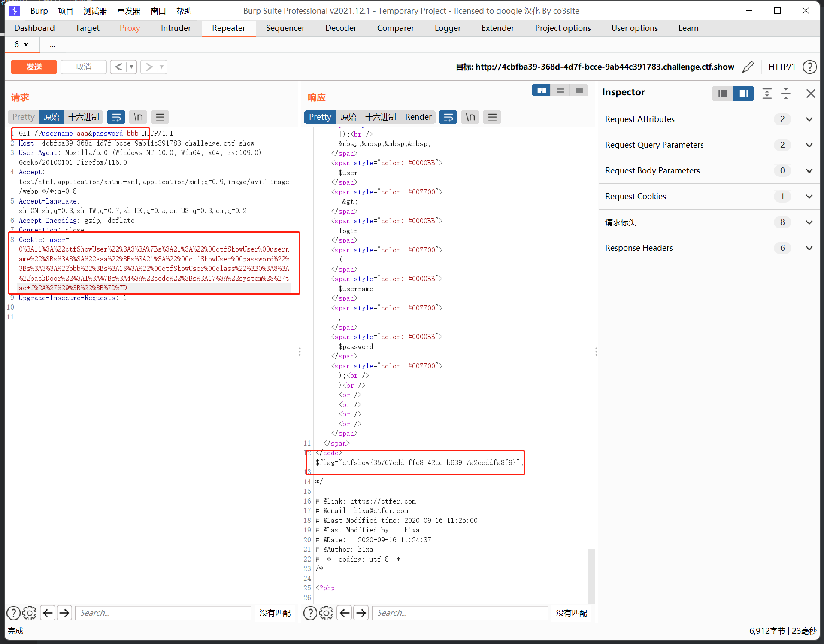Viewport: 824px width, 644px height.
Task: Toggle non-printable characters in response panel
Action: [x=470, y=117]
